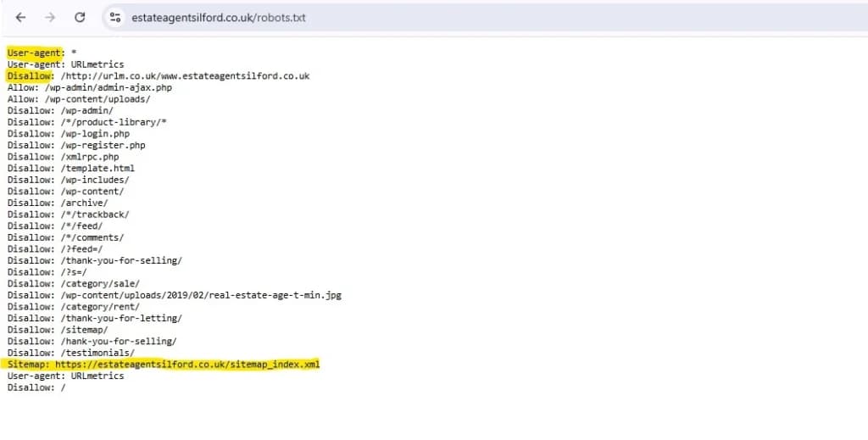Click 'Disallow: /?s=/' line
The height and width of the screenshot is (440, 868).
[47, 272]
